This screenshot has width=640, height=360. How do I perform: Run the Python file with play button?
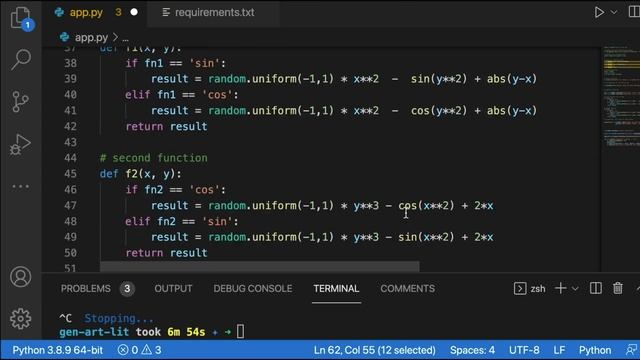(599, 12)
